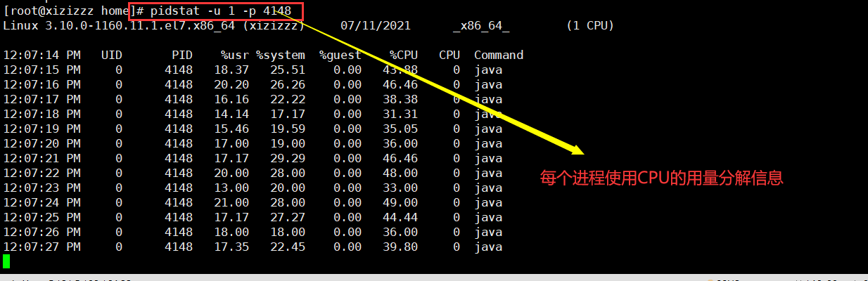Click the timestamp 12:07:20 PM
868x281 pixels.
(42, 143)
